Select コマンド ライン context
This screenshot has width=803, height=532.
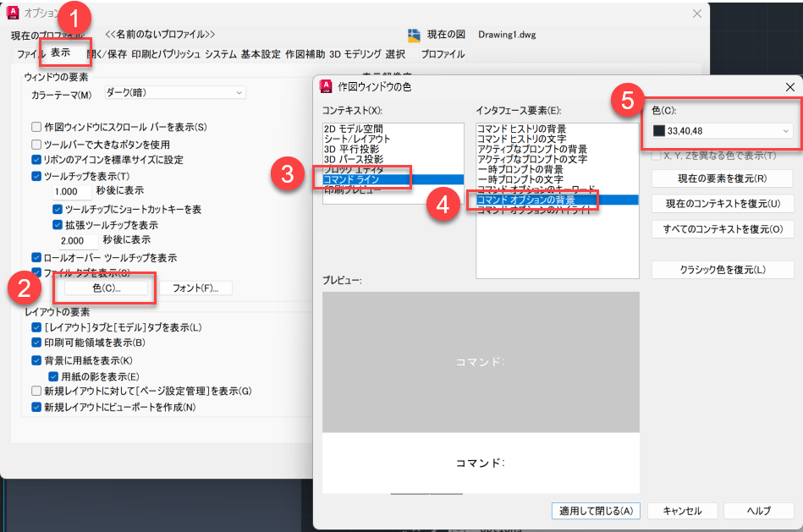point(393,179)
